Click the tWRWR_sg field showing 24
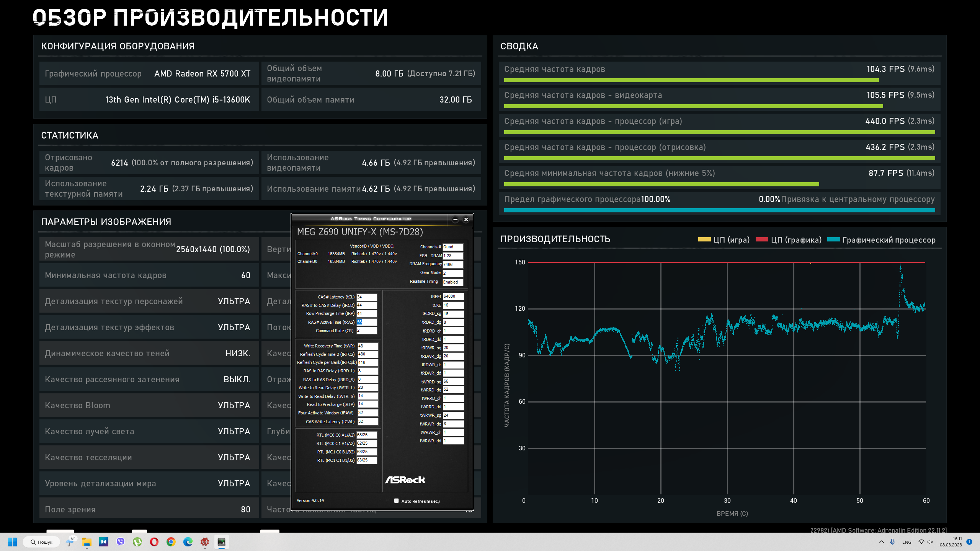980x551 pixels. point(453,415)
